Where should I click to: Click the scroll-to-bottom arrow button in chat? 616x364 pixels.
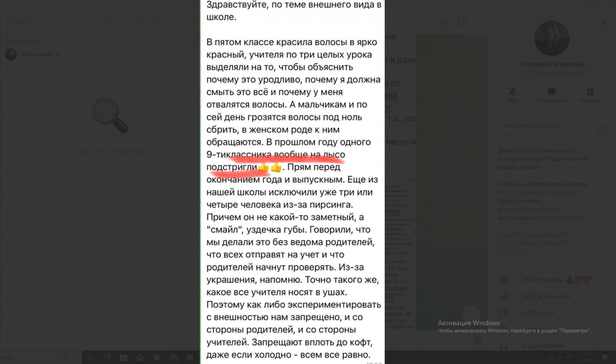[471, 314]
